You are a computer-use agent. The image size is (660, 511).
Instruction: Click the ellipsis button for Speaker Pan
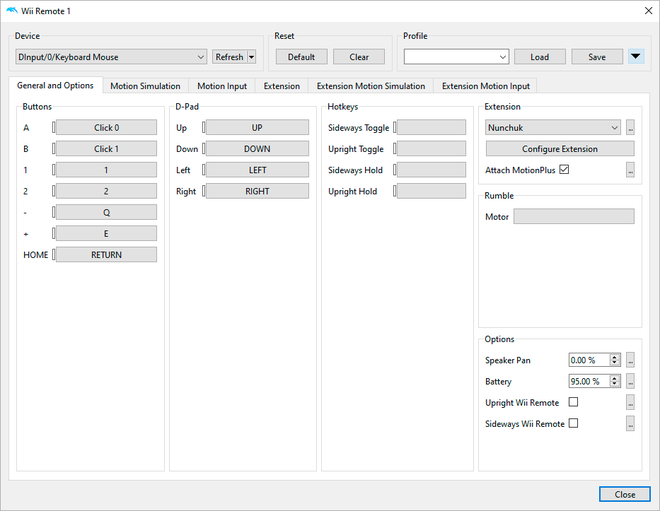point(630,360)
